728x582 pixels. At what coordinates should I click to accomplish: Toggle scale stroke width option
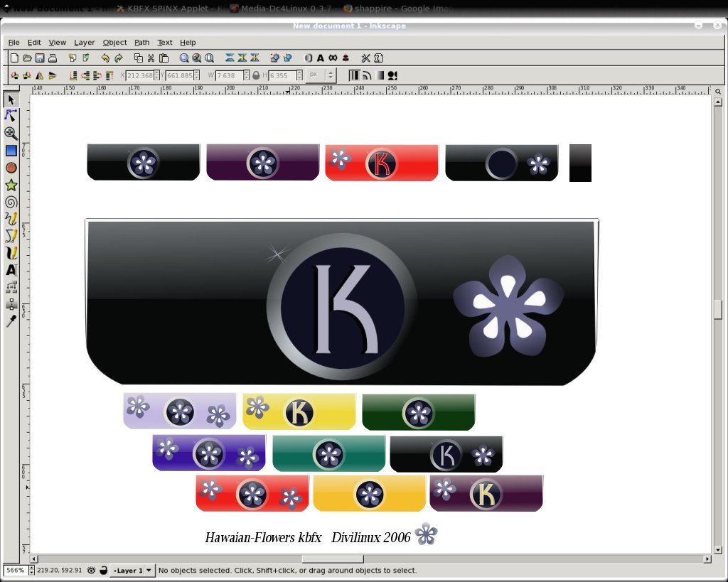pos(354,75)
